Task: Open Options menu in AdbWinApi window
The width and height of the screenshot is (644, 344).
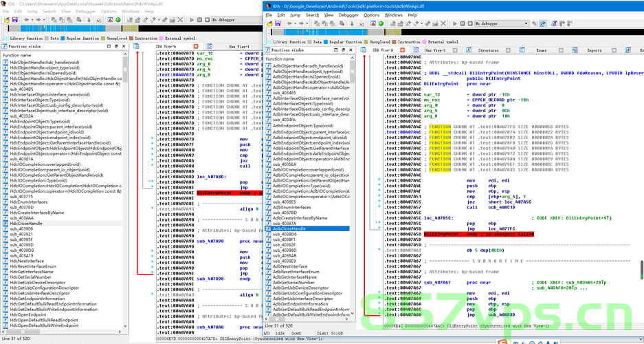Action: 371,15
